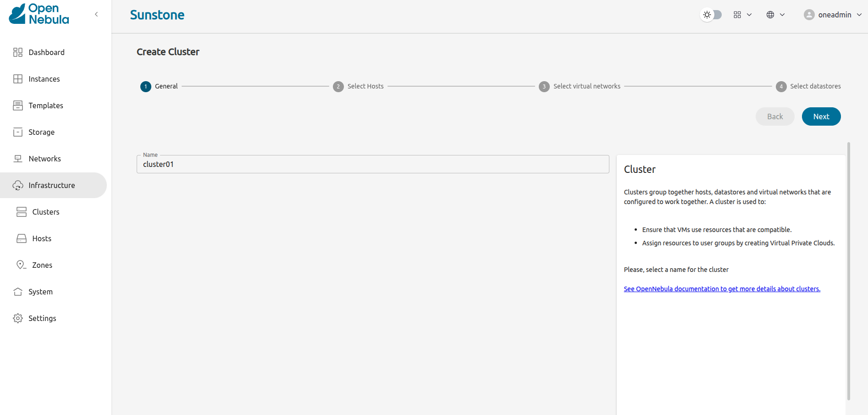Open the language globe dropdown
The height and width of the screenshot is (415, 868).
pyautogui.click(x=775, y=15)
